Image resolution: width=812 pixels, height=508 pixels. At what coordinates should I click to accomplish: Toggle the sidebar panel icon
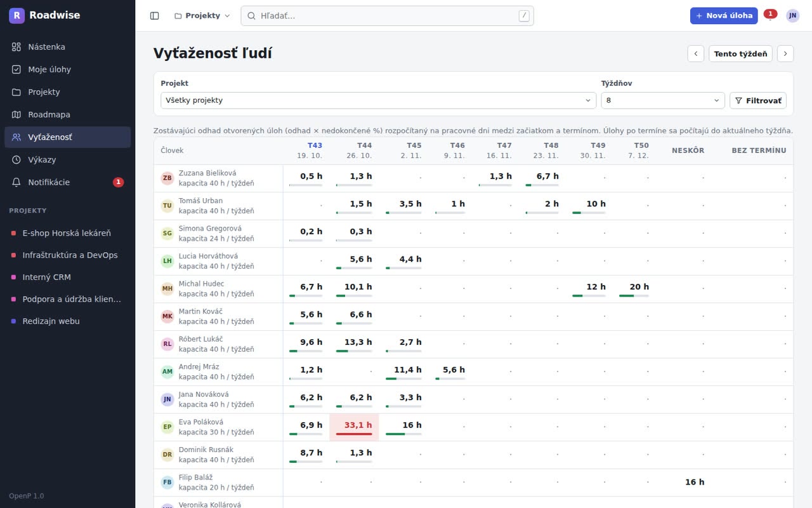coord(154,16)
